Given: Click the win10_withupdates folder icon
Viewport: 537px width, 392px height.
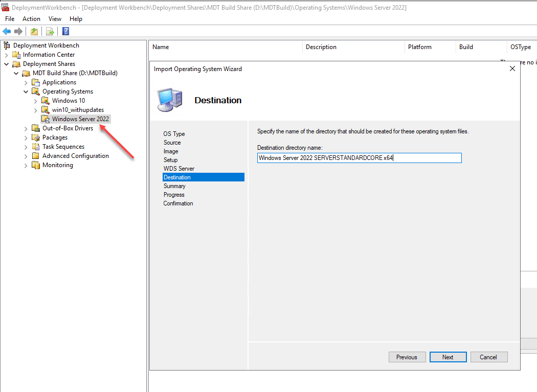Looking at the screenshot, I should [45, 110].
